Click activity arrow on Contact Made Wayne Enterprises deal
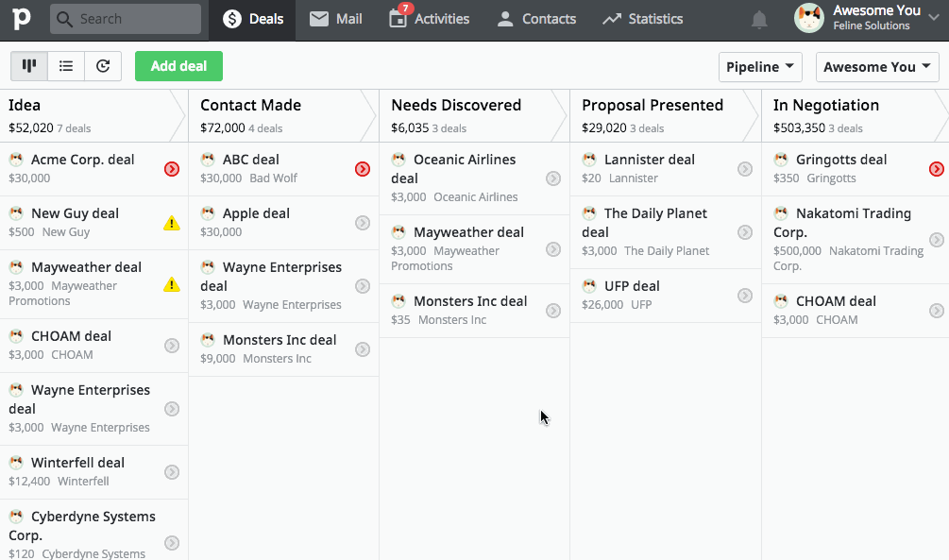This screenshot has height=560, width=949. point(363,286)
